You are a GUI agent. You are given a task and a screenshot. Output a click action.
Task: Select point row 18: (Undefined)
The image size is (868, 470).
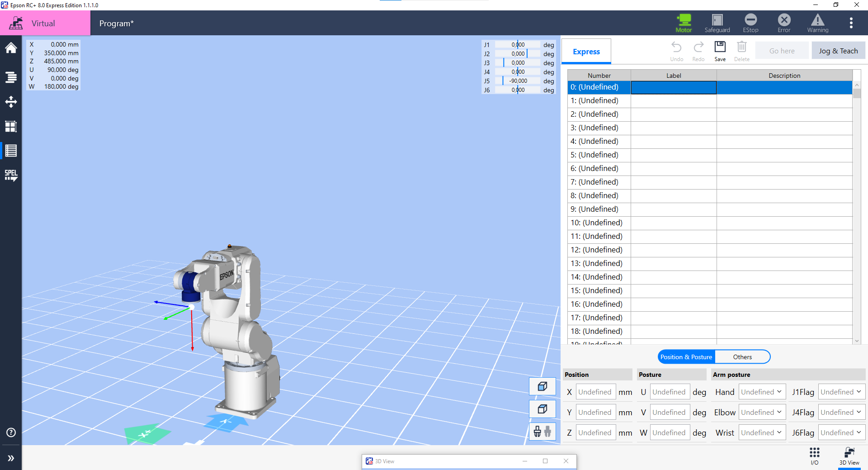click(x=710, y=332)
